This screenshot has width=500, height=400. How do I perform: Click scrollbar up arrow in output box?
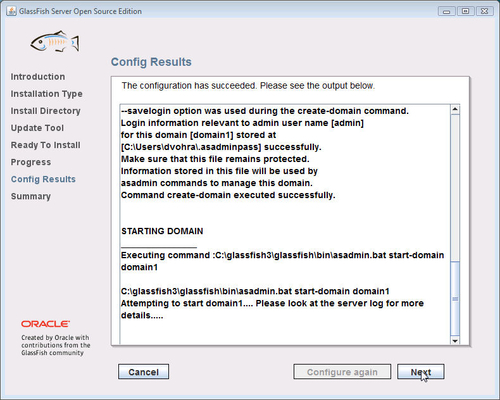[455, 110]
